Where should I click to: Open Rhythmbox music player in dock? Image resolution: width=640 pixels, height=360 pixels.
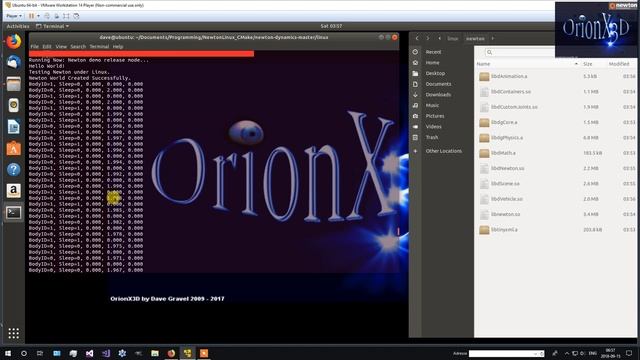13,105
